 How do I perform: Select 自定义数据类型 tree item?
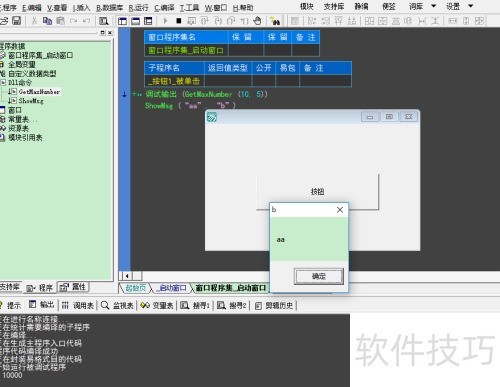click(x=32, y=73)
